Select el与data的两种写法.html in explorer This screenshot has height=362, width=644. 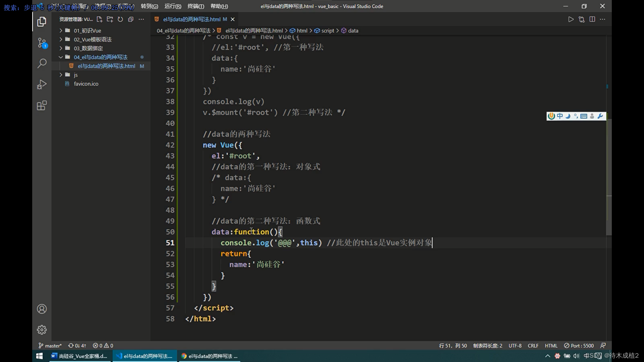107,66
